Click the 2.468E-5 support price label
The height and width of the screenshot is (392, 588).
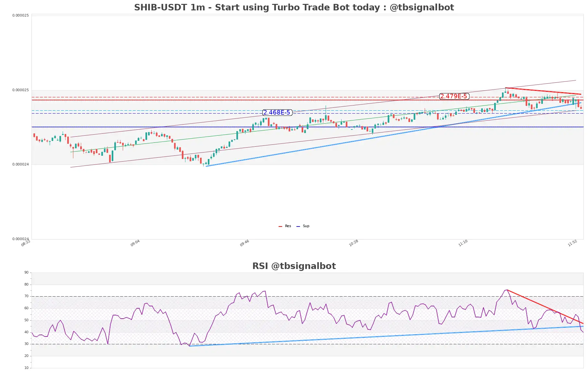(277, 113)
